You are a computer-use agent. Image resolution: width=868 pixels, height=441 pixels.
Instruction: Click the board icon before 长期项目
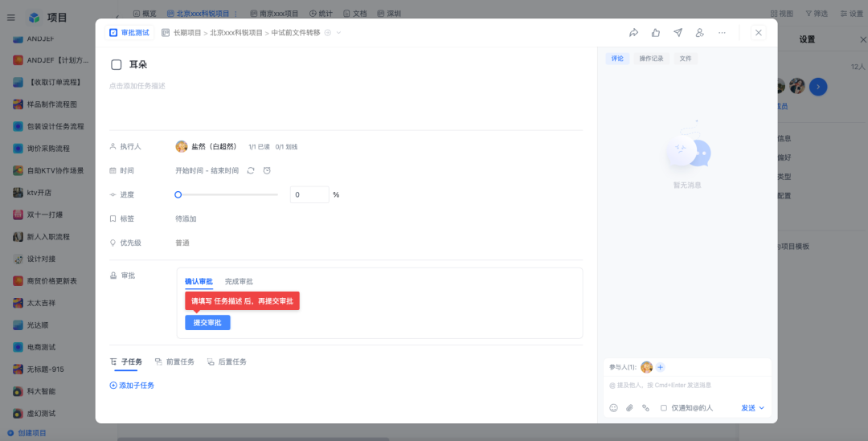(x=166, y=33)
